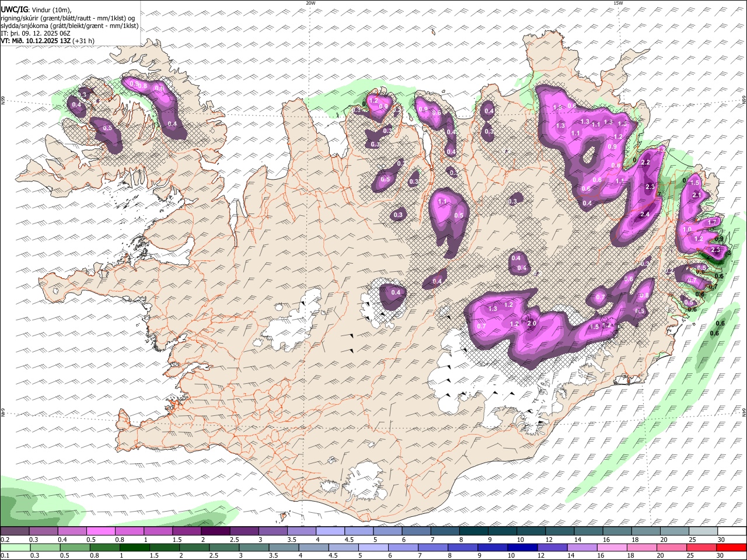The width and height of the screenshot is (747, 560).
Task: Click top-row slate-blue swatch starting at 6
Action: coord(416,531)
